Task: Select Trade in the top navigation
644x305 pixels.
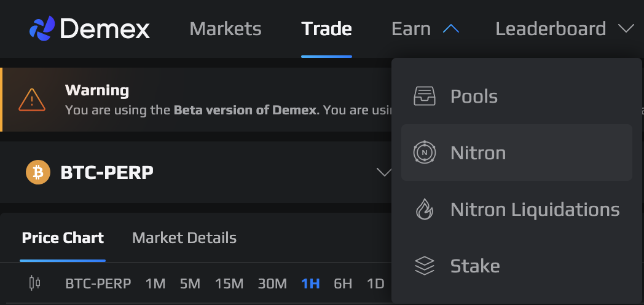Action: [x=326, y=29]
